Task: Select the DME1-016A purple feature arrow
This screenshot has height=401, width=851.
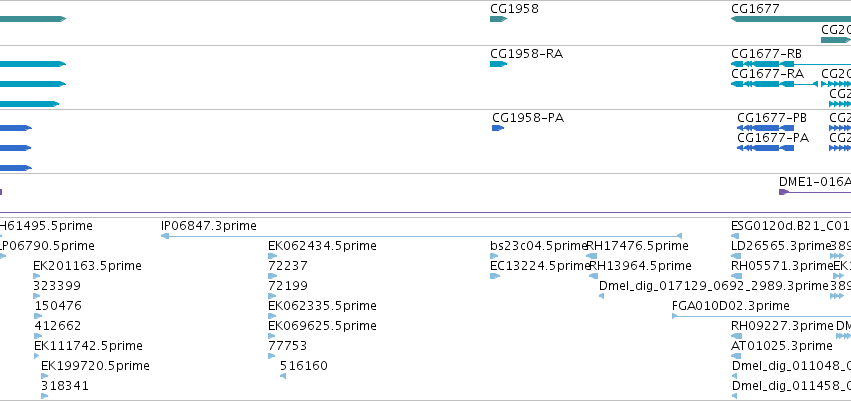Action: (x=815, y=192)
